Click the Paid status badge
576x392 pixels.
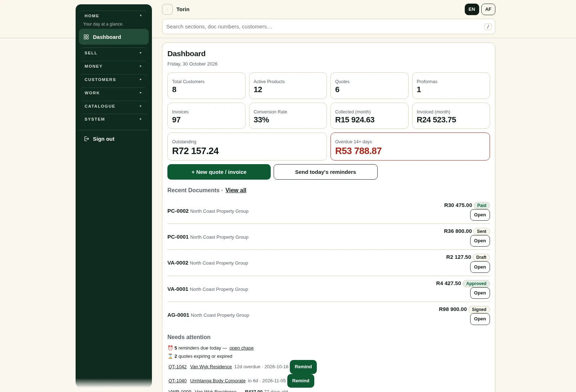[x=482, y=206]
